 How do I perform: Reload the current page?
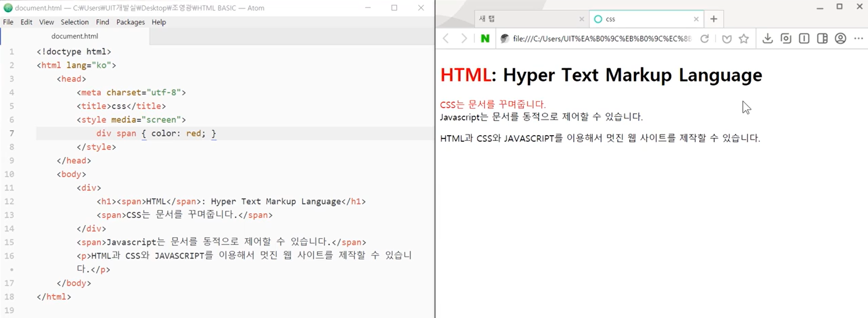click(704, 38)
